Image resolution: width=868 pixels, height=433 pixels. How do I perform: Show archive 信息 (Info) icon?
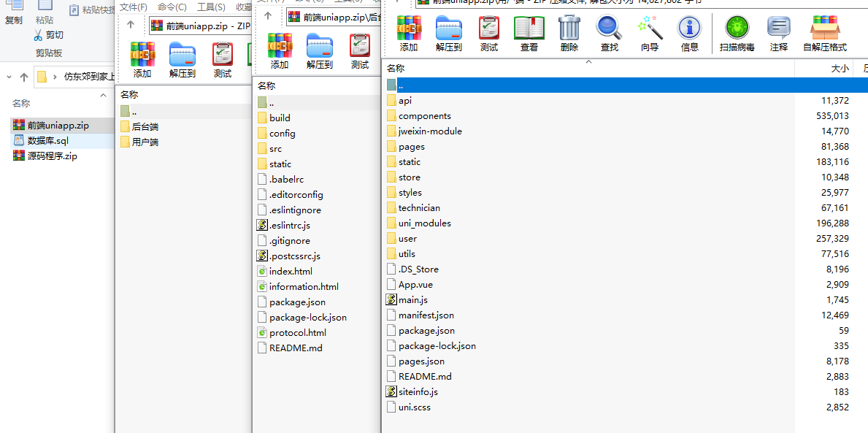[x=689, y=34]
